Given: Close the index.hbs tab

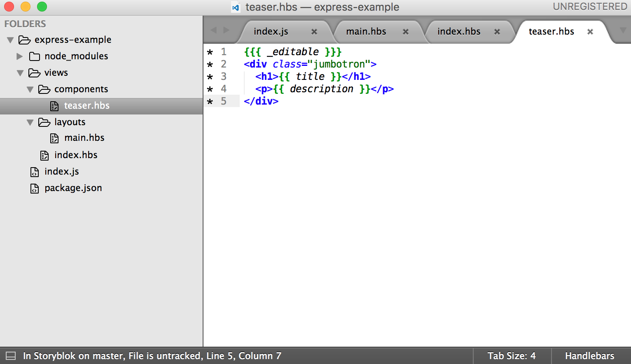Looking at the screenshot, I should pyautogui.click(x=497, y=32).
